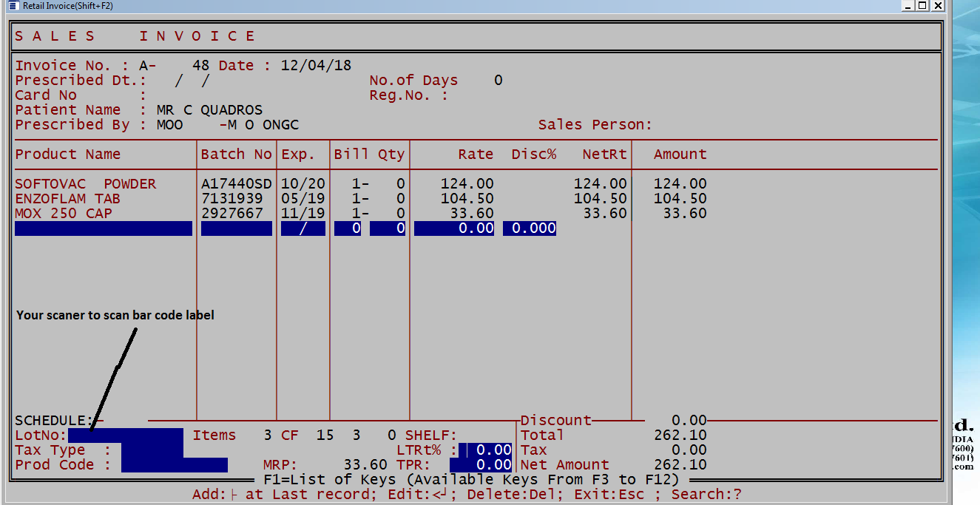The height and width of the screenshot is (505, 980).
Task: Click the Card No label
Action: 46,95
